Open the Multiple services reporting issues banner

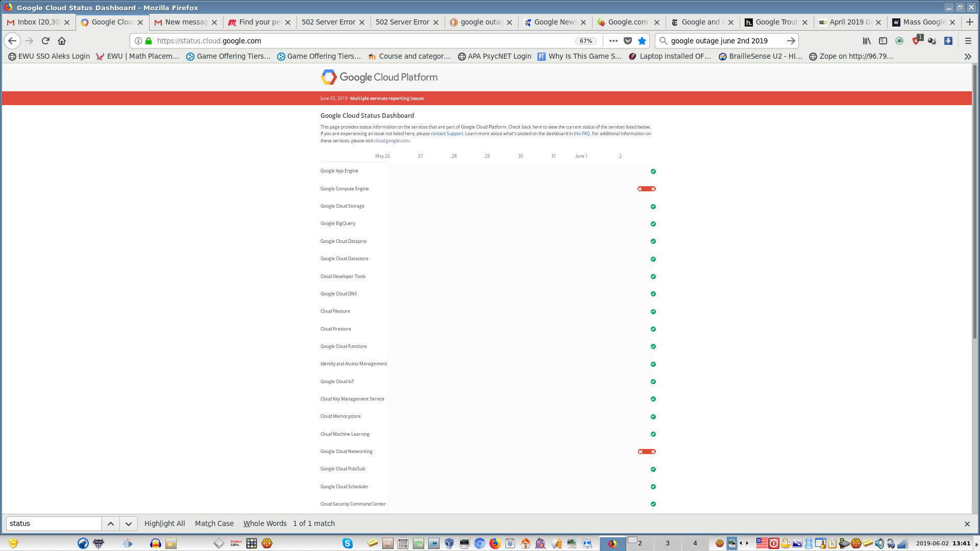tap(386, 98)
